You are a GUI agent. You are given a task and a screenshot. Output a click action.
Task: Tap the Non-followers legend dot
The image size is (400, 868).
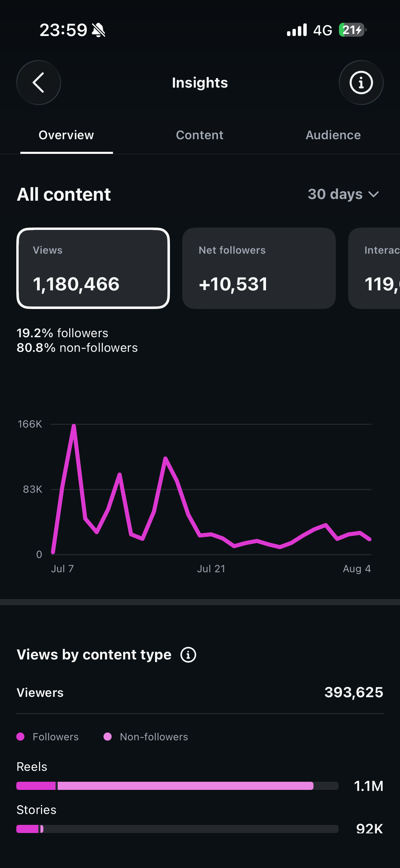(108, 737)
